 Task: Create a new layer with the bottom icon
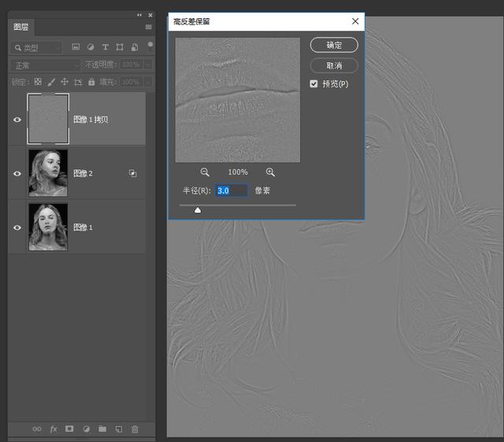pyautogui.click(x=119, y=429)
